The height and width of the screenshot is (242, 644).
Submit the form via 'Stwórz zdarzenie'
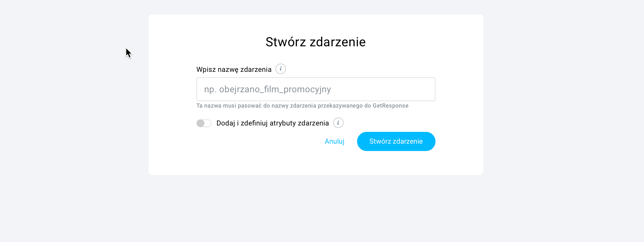point(396,141)
